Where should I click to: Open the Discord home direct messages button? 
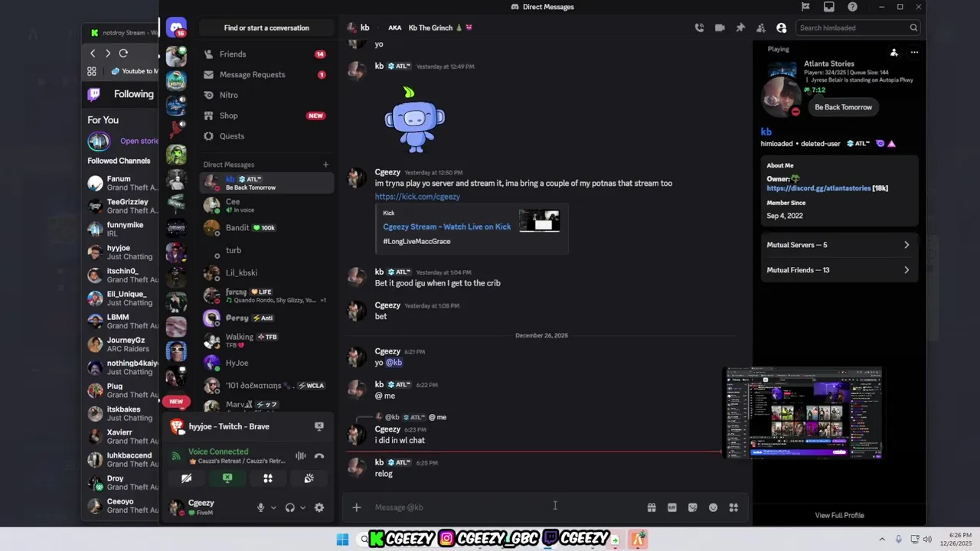177,28
